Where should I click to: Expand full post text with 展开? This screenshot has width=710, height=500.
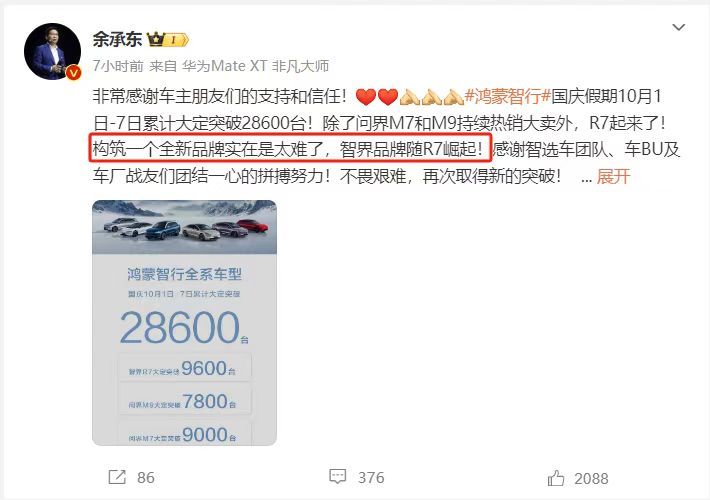pyautogui.click(x=613, y=176)
